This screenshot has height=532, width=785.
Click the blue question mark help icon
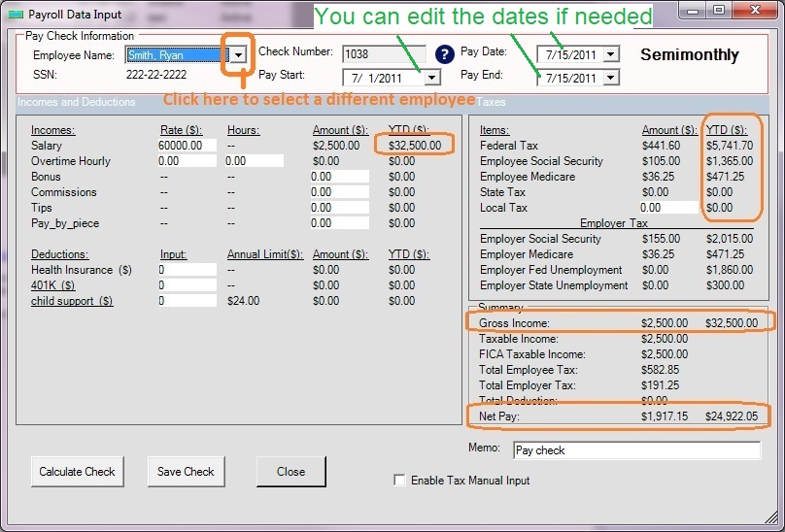(445, 54)
